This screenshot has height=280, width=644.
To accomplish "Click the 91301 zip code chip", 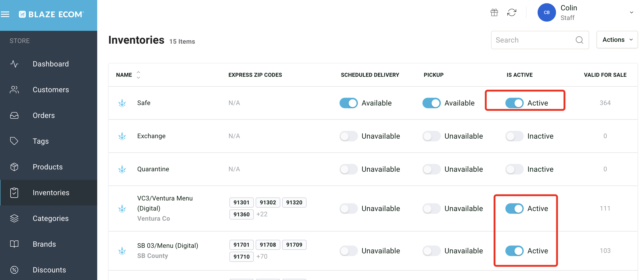I will coord(241,202).
